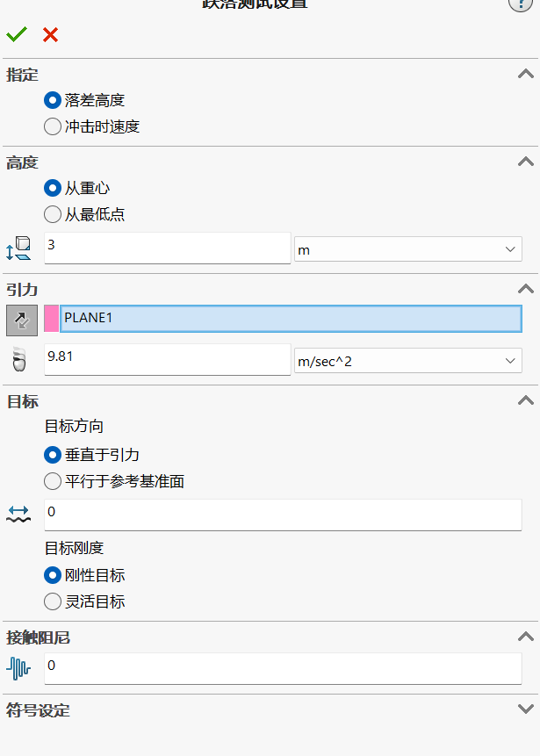Select 灵活目标 stiffness option
Viewport: 540px width, 756px height.
[x=84, y=601]
